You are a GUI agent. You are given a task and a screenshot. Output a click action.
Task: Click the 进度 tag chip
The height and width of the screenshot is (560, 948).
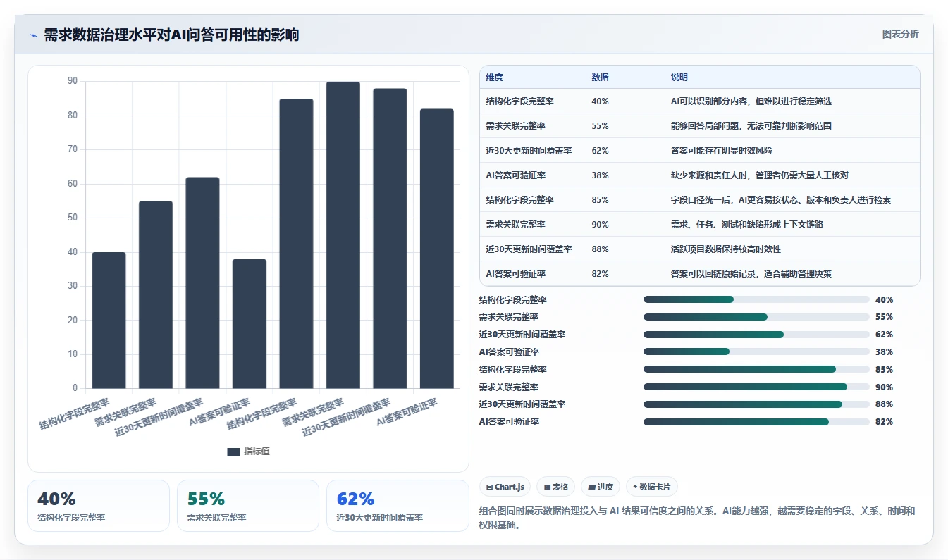[601, 487]
